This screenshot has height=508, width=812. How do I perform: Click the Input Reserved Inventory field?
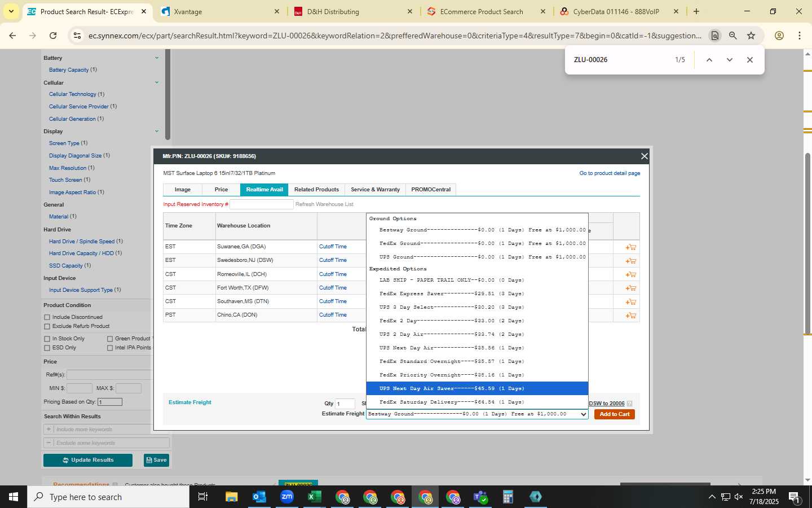262,204
